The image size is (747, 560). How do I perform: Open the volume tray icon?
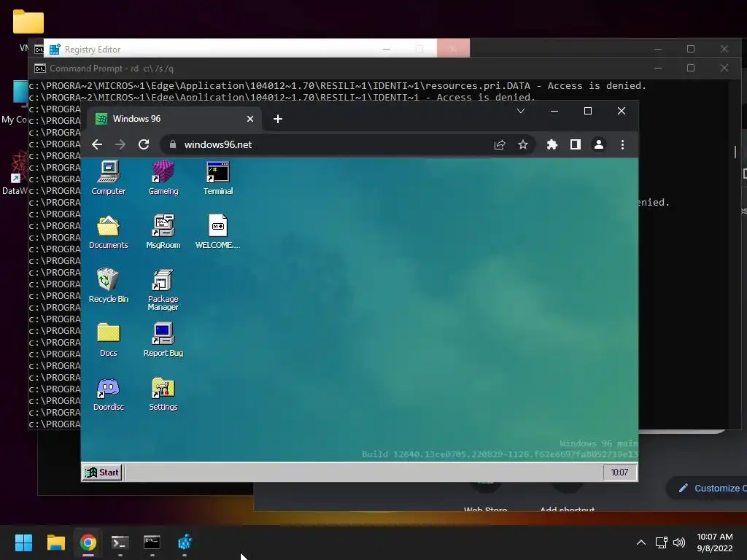(x=679, y=542)
